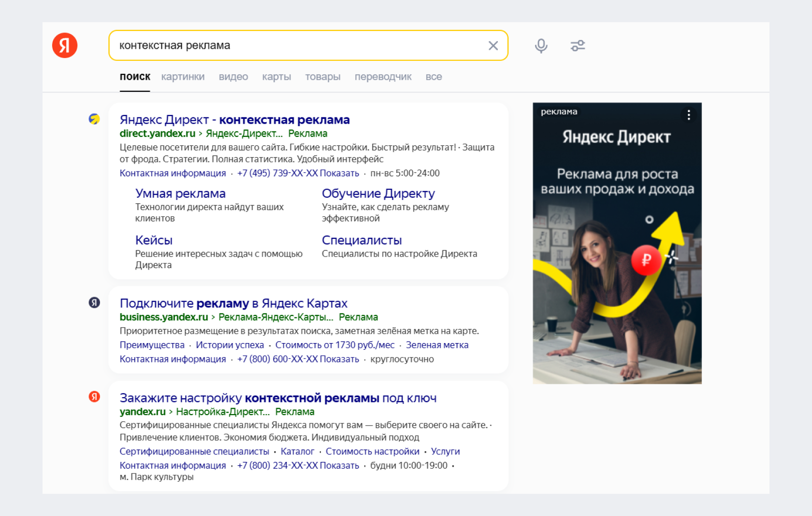Click the 'будни 10:00-19:00' text
The height and width of the screenshot is (516, 812).
409,465
